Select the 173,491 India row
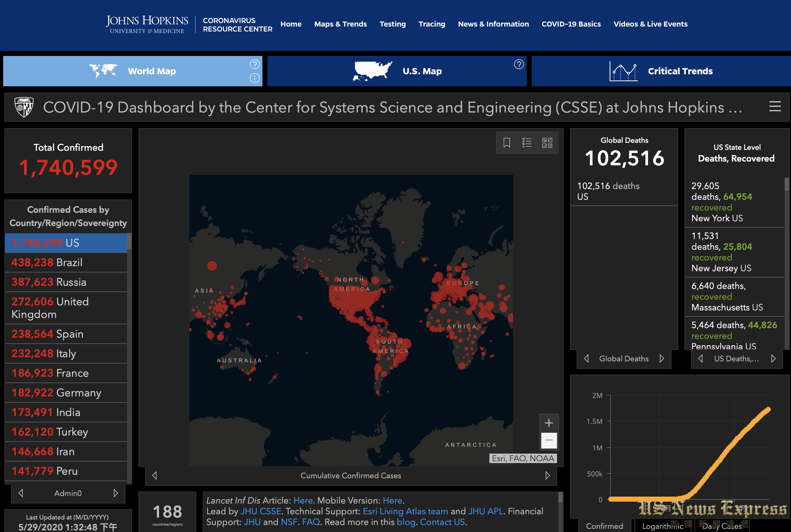Viewport: 791px width, 532px height. point(66,413)
